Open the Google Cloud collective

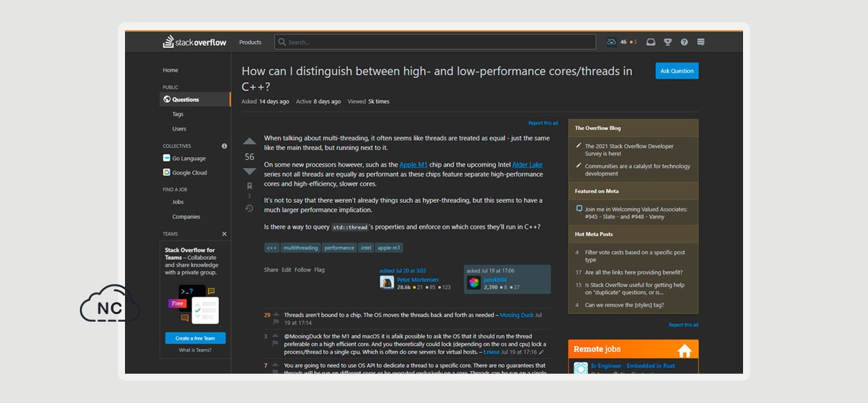pos(189,172)
